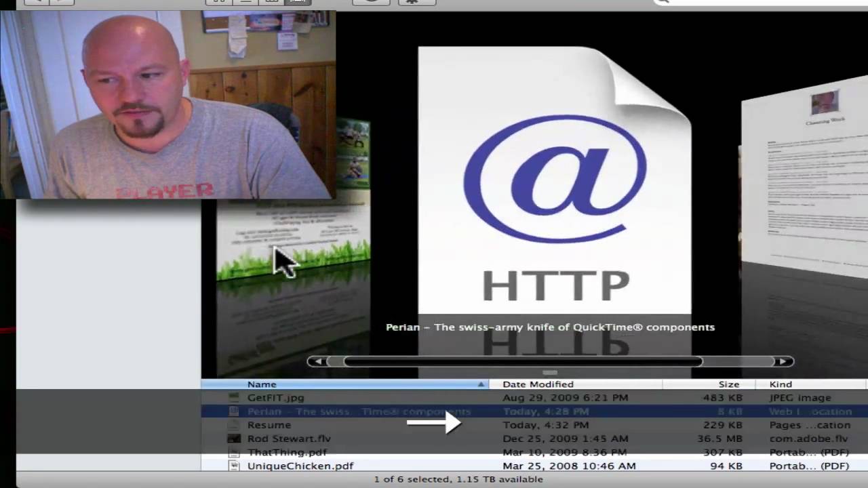Click the com.adobe.flv kind cell
The height and width of the screenshot is (488, 868).
coord(808,439)
